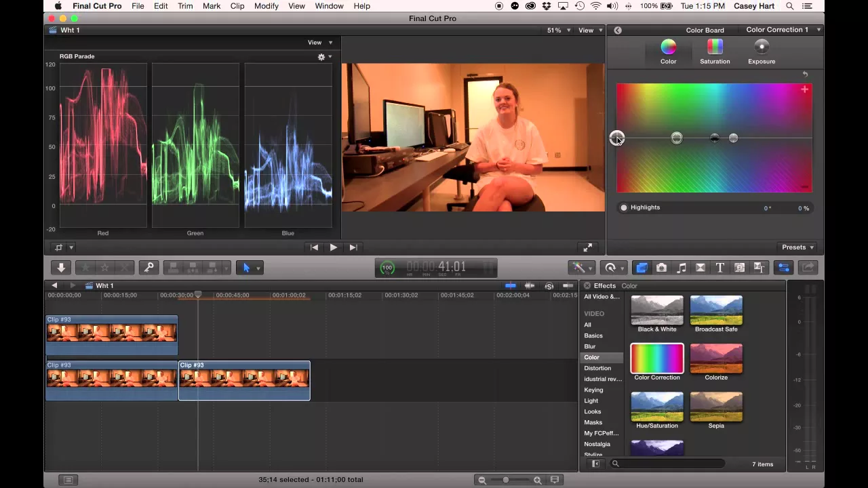The image size is (868, 488).
Task: Toggle the Inspector panel button
Action: (784, 268)
